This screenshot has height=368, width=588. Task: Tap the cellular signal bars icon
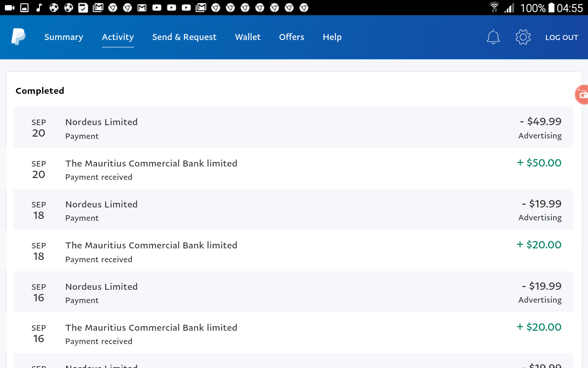(509, 8)
